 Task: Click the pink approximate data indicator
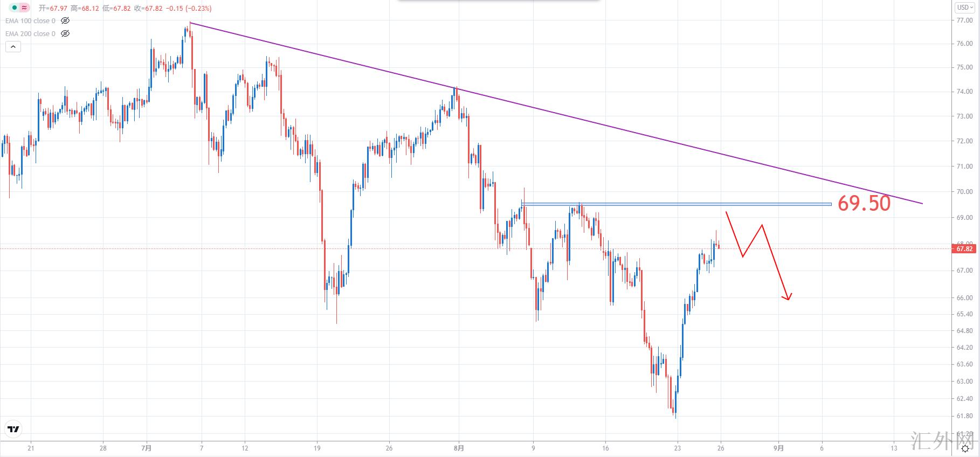[24, 8]
